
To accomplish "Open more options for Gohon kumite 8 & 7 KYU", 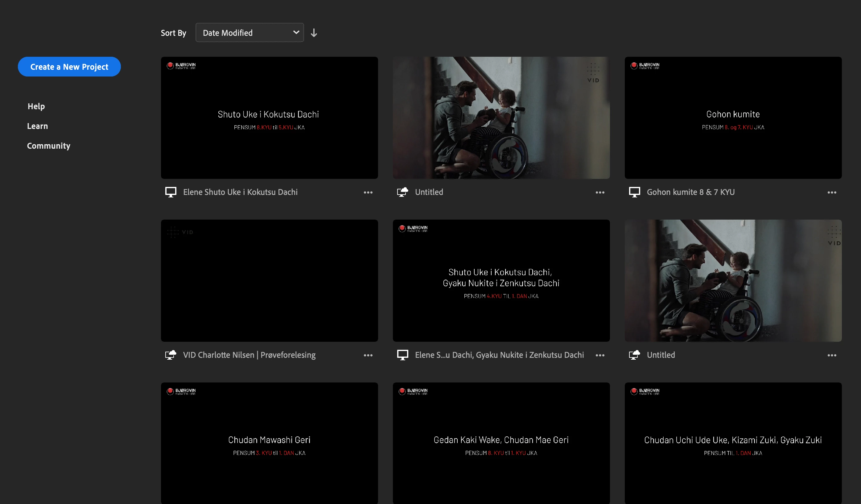I will (x=832, y=192).
